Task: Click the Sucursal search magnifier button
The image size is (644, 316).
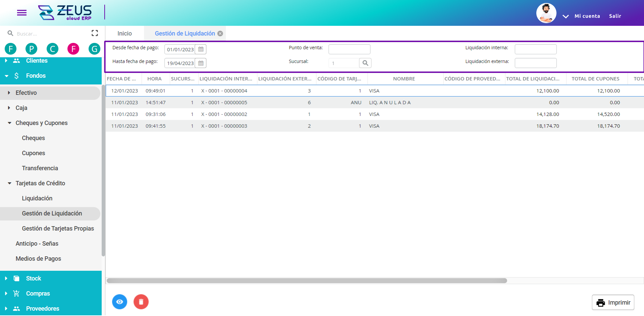Action: coord(365,63)
